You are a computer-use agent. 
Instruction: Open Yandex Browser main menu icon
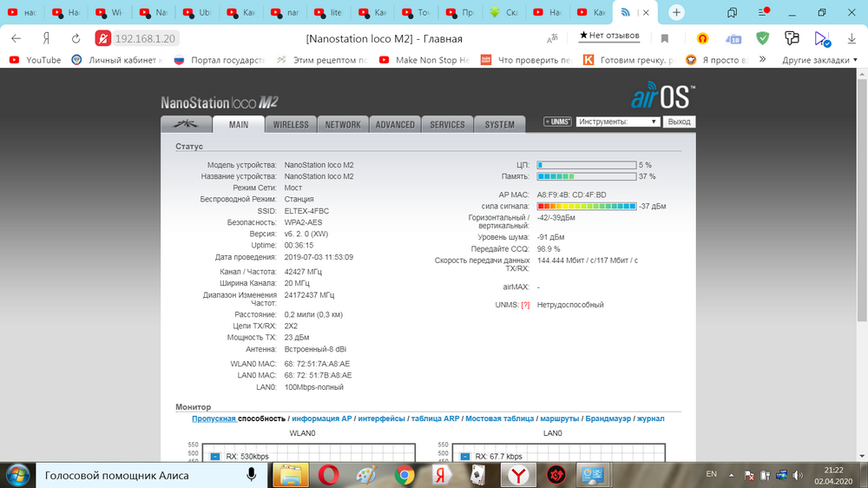(763, 11)
